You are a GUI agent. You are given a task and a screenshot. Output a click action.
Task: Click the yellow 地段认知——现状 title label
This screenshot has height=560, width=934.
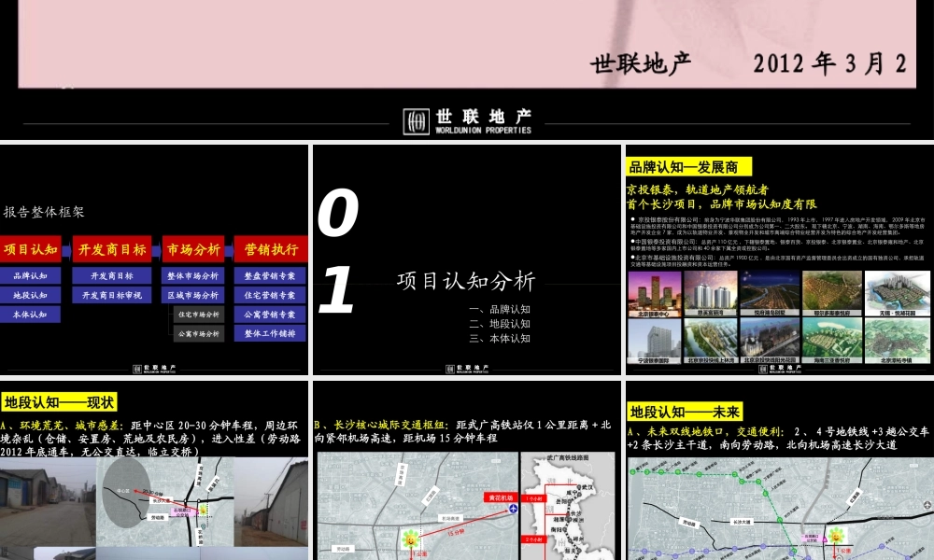tap(59, 402)
